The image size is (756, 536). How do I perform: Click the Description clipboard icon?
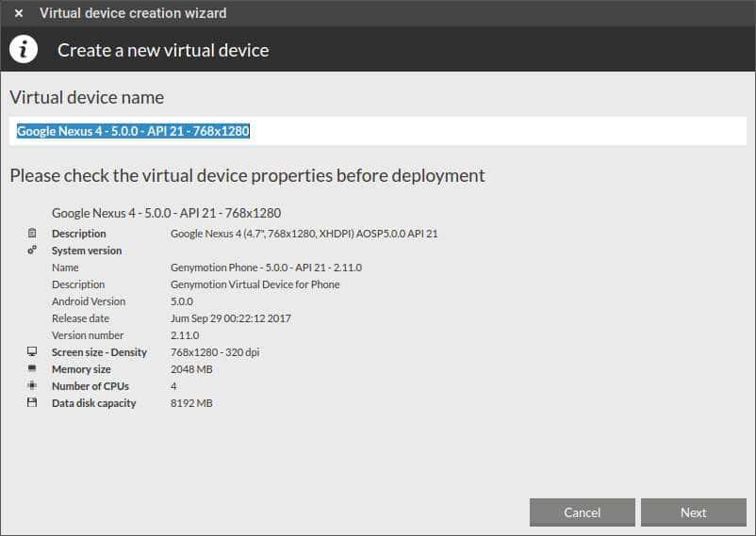point(32,234)
